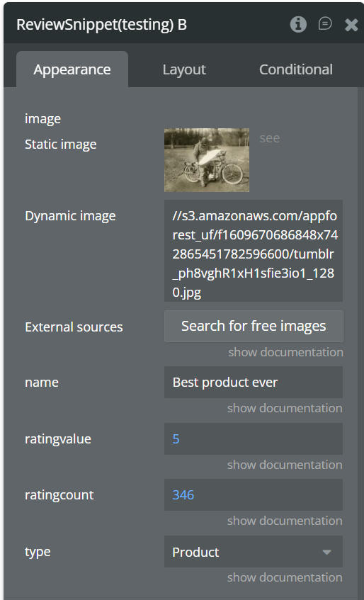Screen dimensions: 364x600
Task: Click the ReviewSnippet(testing) B element title
Action: point(102,25)
